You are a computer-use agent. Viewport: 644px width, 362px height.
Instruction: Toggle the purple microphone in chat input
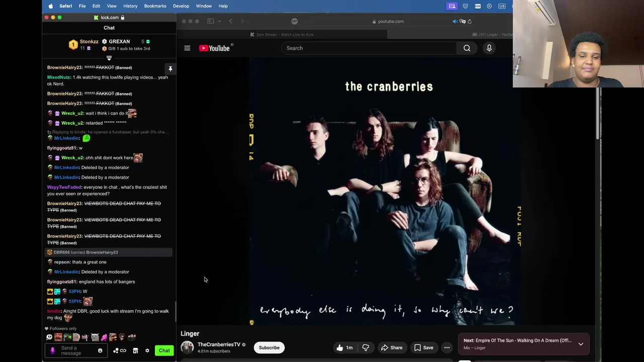[52, 350]
